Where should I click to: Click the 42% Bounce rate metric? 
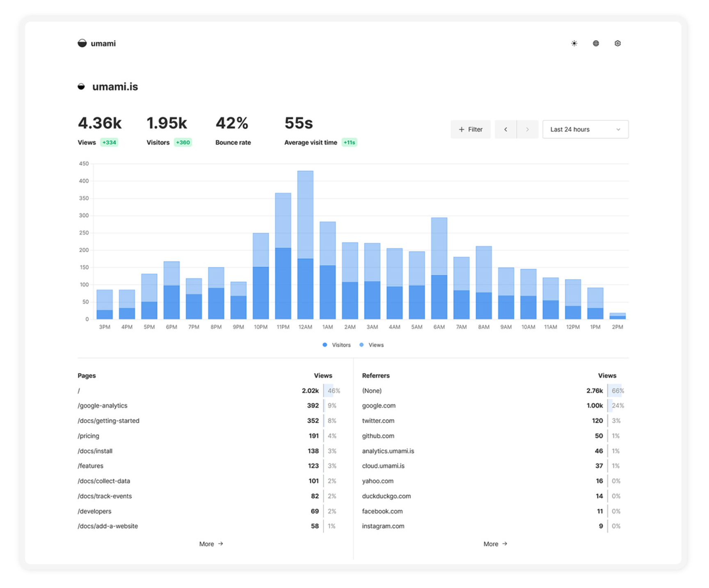click(x=233, y=131)
